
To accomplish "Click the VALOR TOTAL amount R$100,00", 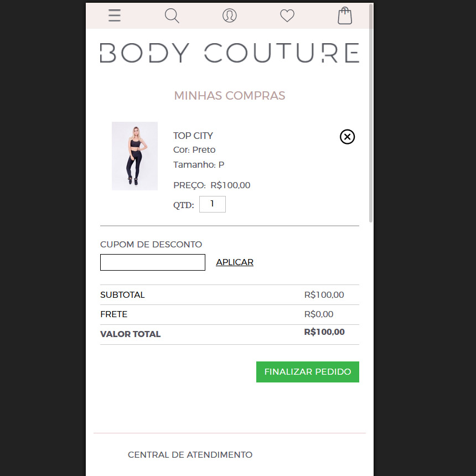I will click(x=324, y=332).
